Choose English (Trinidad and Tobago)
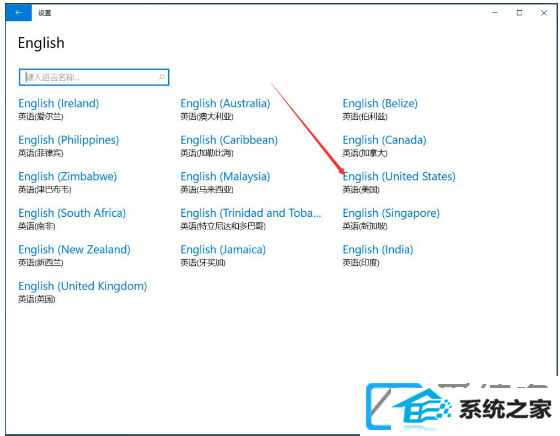 (x=251, y=219)
